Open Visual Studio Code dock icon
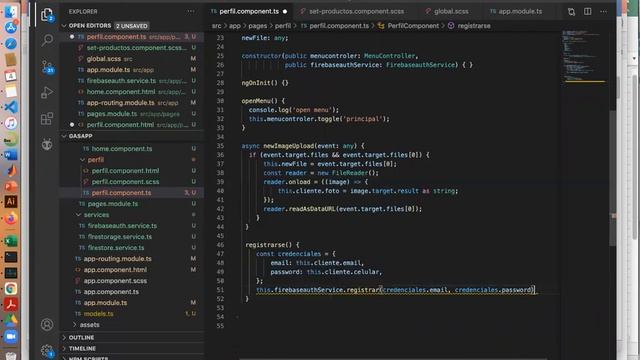Viewport: 640px width, 360px height. [11, 107]
